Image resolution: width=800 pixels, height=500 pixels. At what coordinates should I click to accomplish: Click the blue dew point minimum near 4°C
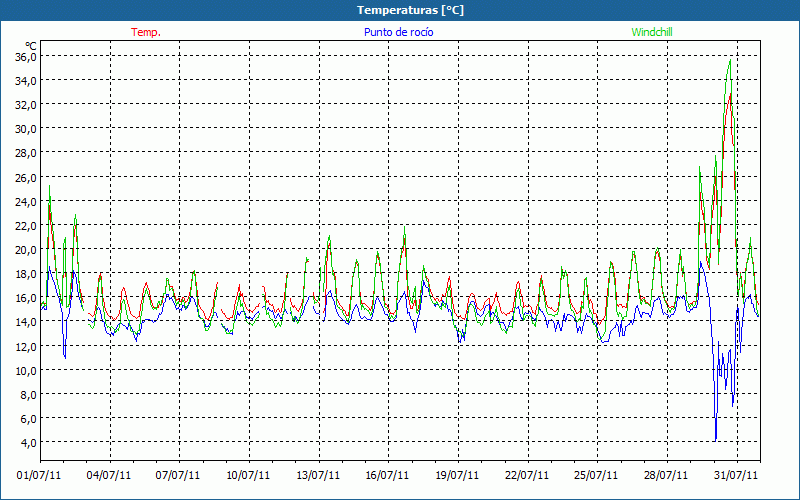(716, 440)
